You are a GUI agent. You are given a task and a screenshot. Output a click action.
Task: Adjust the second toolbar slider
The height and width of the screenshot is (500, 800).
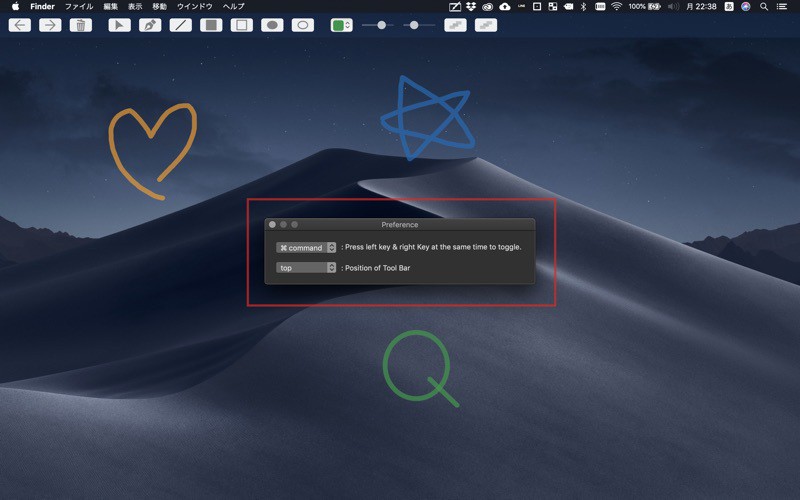tap(419, 25)
